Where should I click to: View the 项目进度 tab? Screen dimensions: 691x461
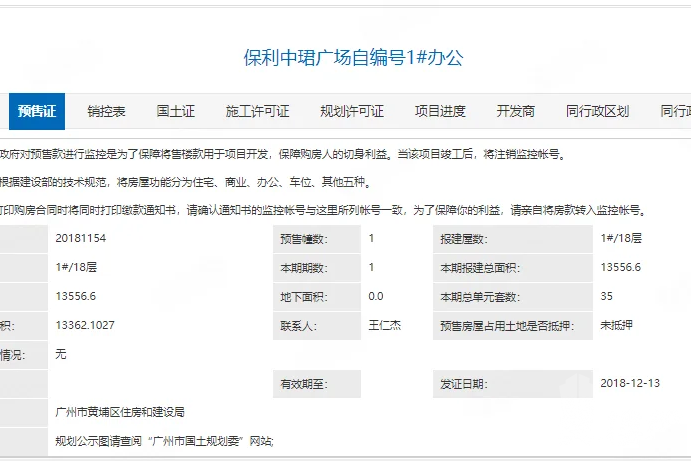point(440,111)
